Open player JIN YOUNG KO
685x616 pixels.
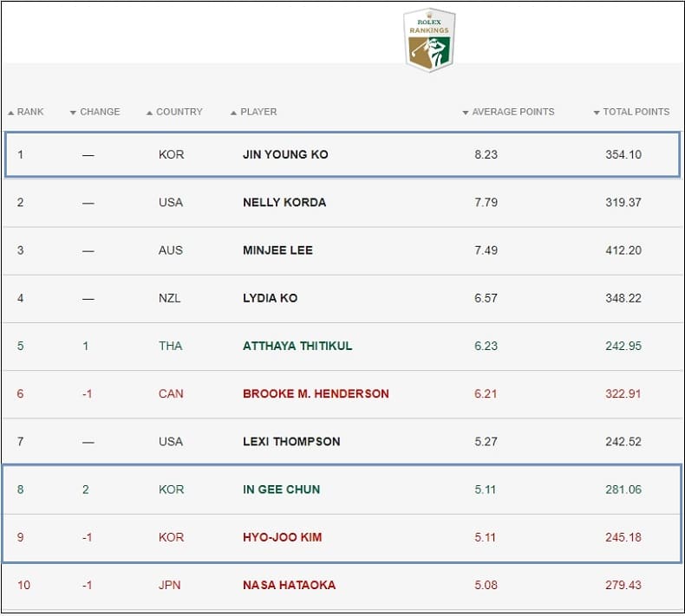coord(285,154)
